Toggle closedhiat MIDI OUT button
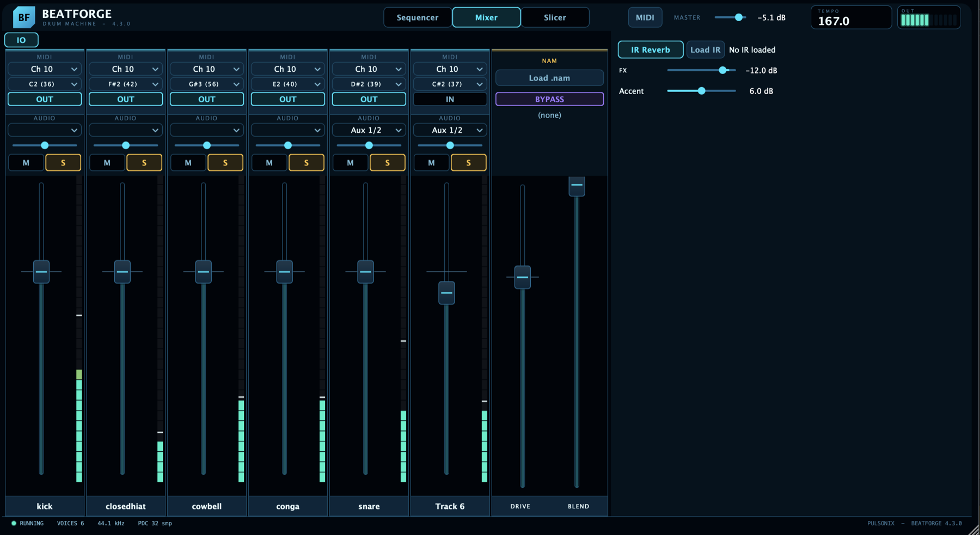The height and width of the screenshot is (535, 980). (126, 99)
